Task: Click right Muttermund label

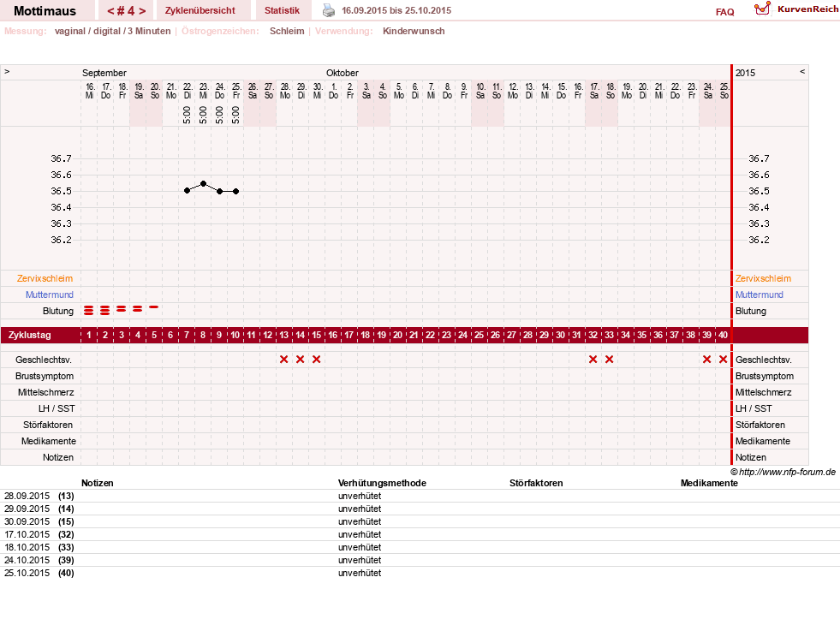Action: tap(760, 295)
